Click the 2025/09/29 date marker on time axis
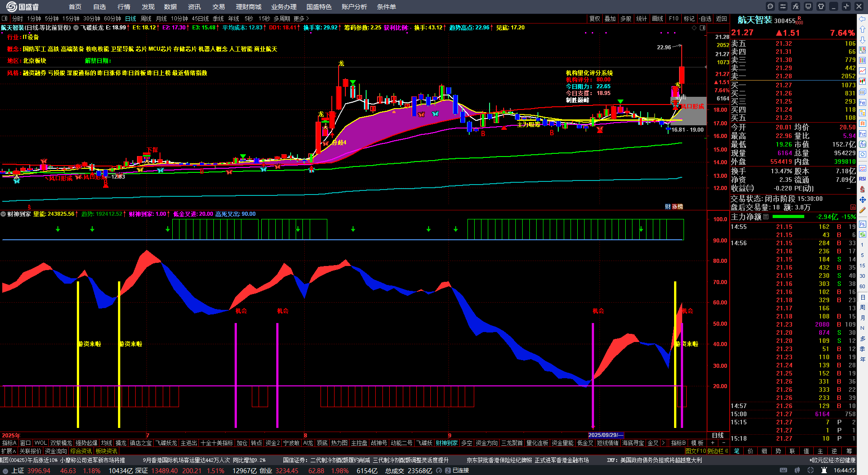Screen dimensions: 868x475 (606, 435)
